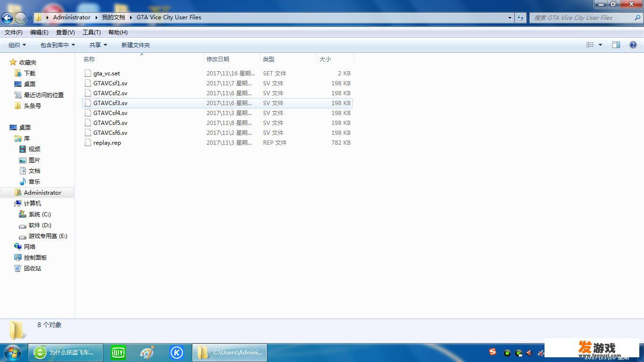Click the change view icon
Screen dimensions: 644x362
(590, 45)
